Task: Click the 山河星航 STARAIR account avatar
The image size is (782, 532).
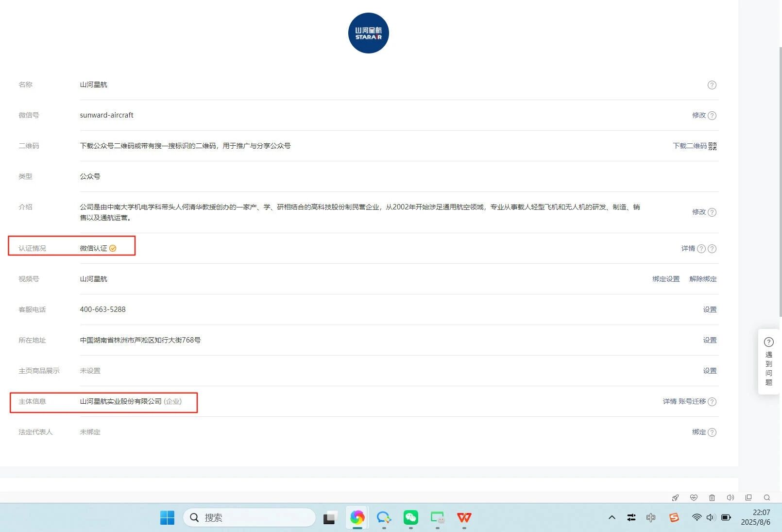Action: (x=369, y=33)
